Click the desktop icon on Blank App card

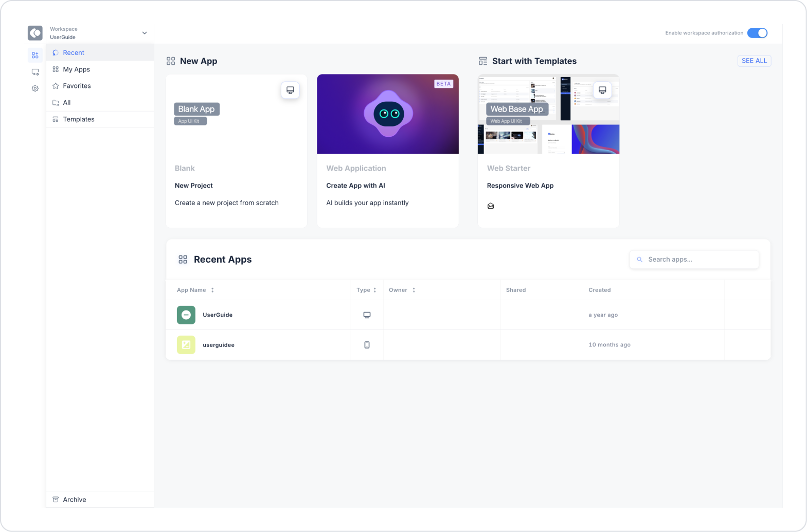(x=290, y=90)
